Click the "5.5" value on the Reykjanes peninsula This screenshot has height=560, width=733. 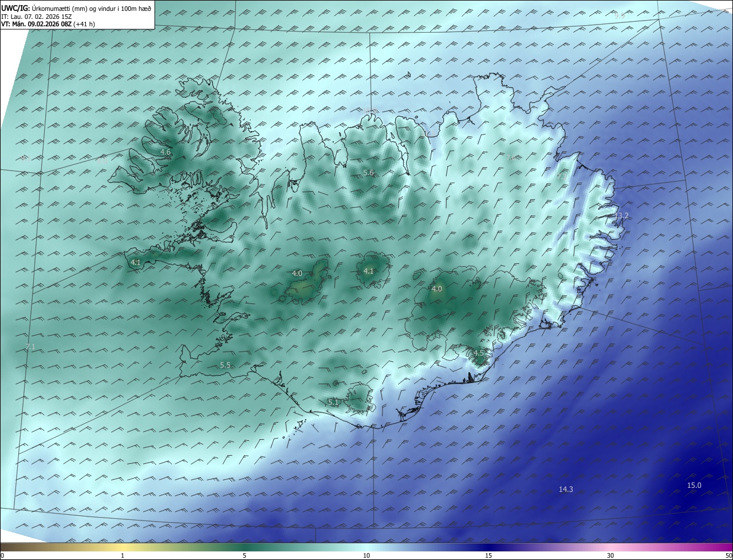[x=225, y=365]
